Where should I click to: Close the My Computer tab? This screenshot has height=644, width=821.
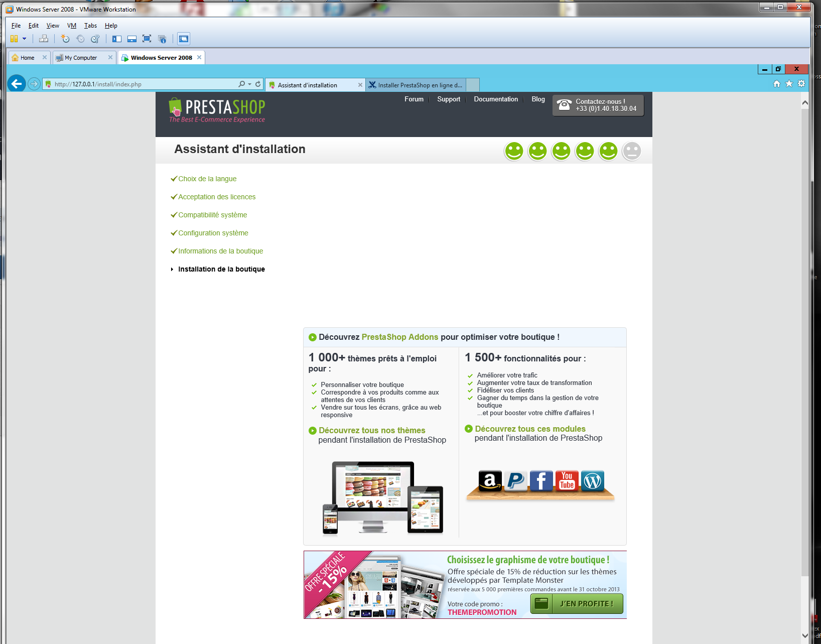tap(110, 57)
